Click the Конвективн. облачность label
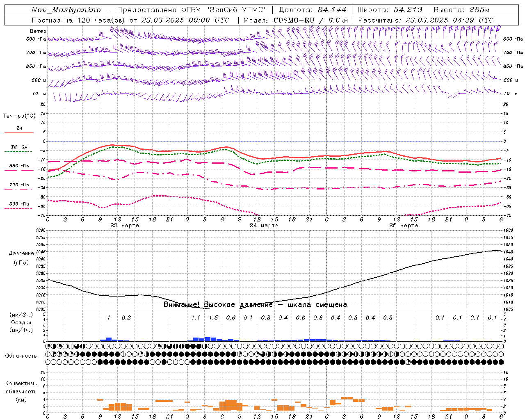Viewport: 525px width, 420px height. tap(21, 388)
